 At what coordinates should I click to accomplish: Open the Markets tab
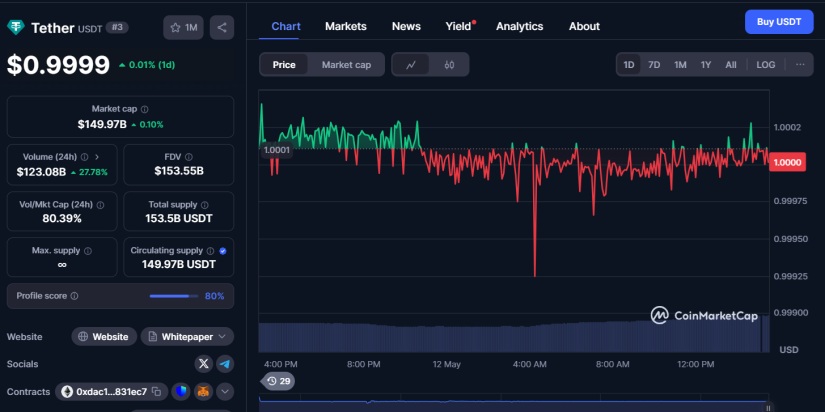coord(346,26)
